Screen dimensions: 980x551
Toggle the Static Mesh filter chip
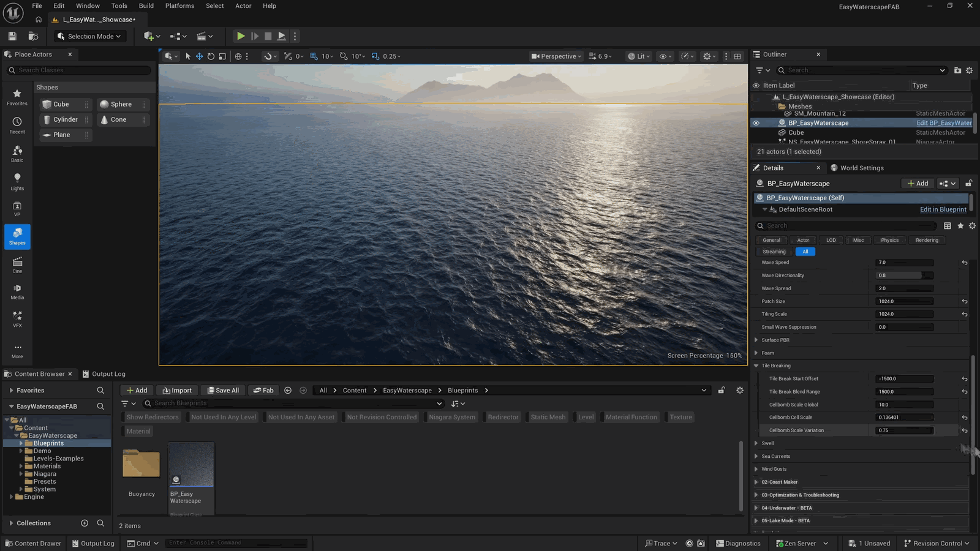click(548, 418)
